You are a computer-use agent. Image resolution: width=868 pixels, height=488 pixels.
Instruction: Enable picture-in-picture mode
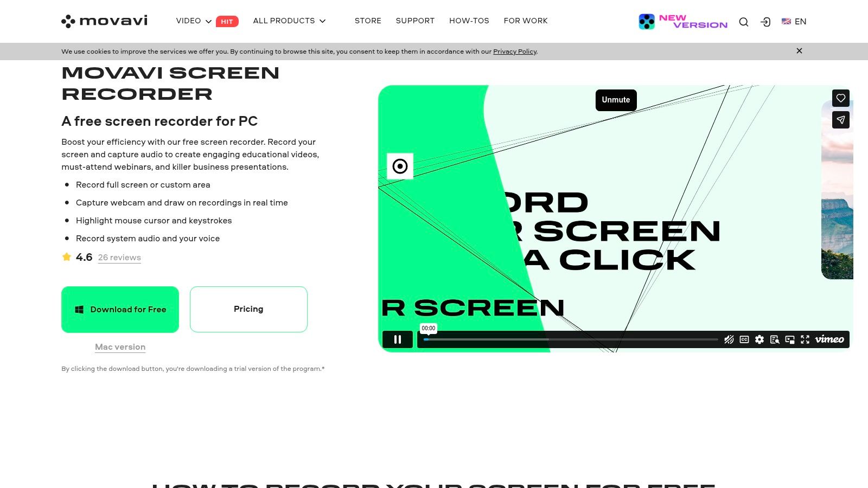[x=790, y=339]
